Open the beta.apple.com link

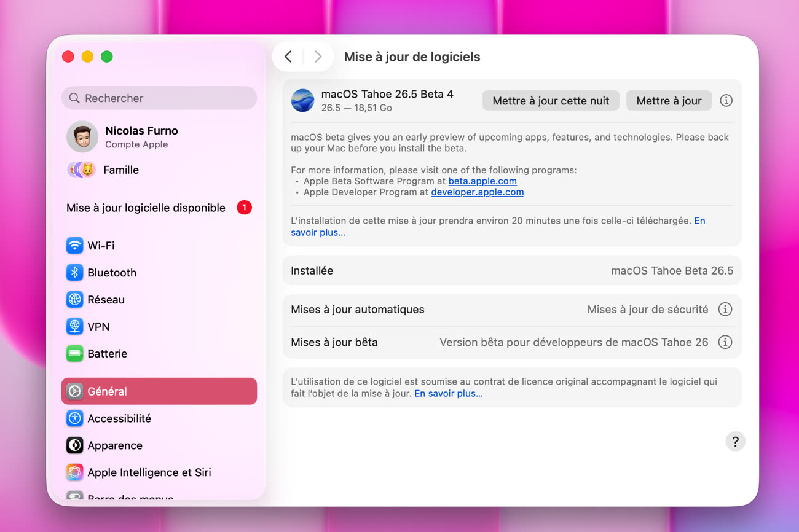pyautogui.click(x=482, y=181)
